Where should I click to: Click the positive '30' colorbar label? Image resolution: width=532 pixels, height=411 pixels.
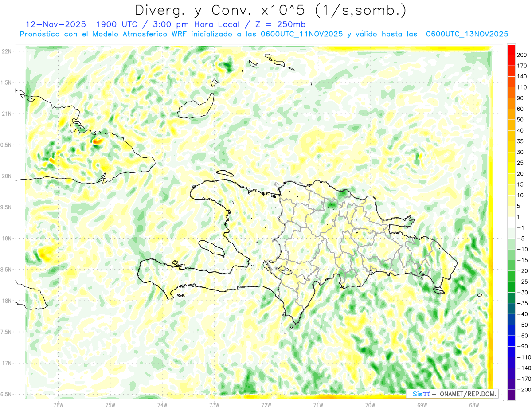520,152
